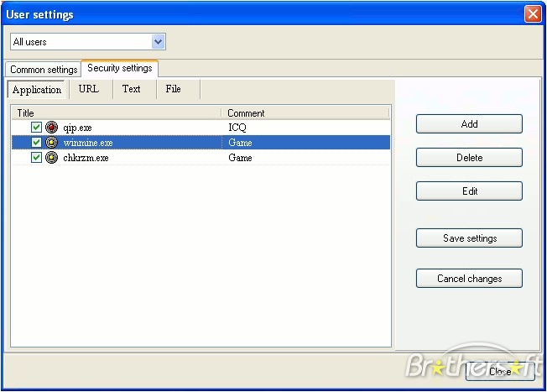Uncheck the chkrzm.exe checkbox
Screen dimensions: 547x392
[x=36, y=158]
